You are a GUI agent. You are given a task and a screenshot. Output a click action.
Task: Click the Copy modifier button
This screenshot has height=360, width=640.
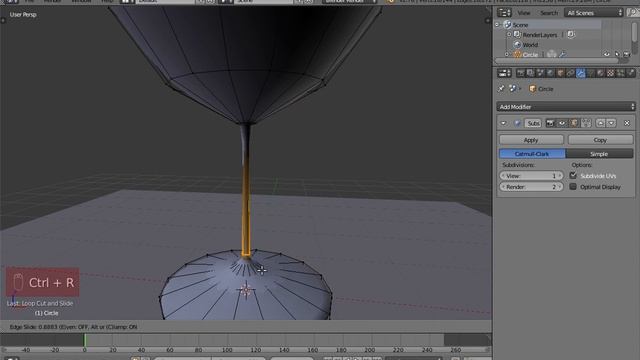[x=600, y=140]
